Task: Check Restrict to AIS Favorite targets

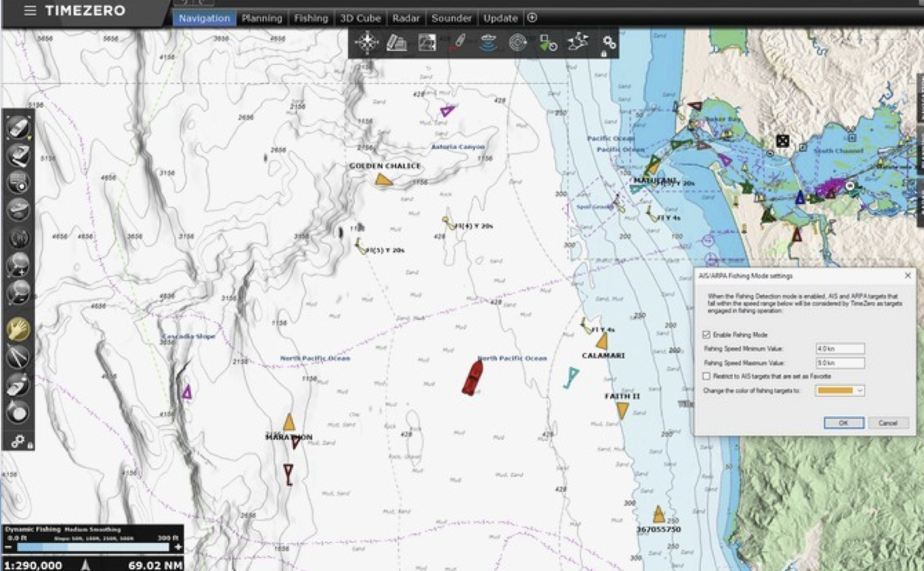Action: pyautogui.click(x=706, y=376)
